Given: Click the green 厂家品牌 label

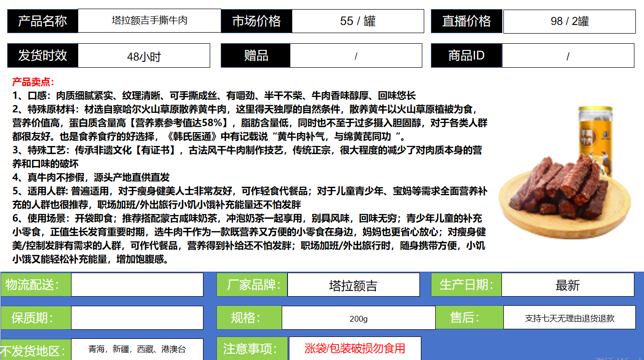Looking at the screenshot, I should click(x=252, y=285).
